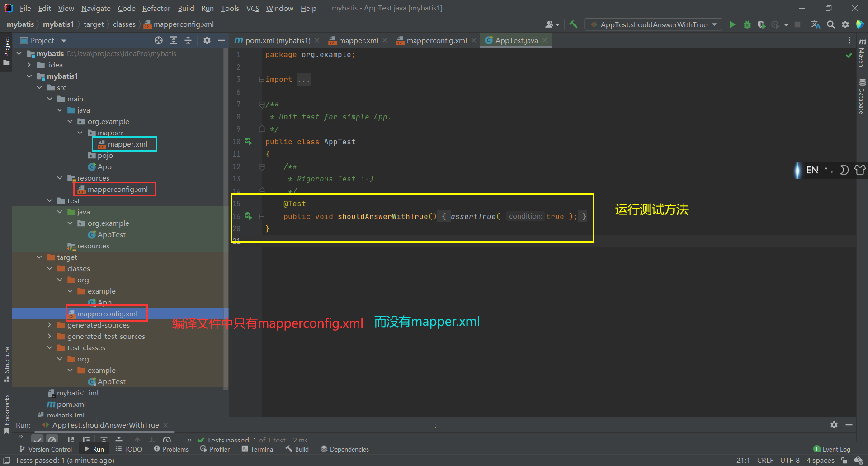Open the Bookmarks tool window on the left sidebar
The image size is (868, 466).
[7, 414]
